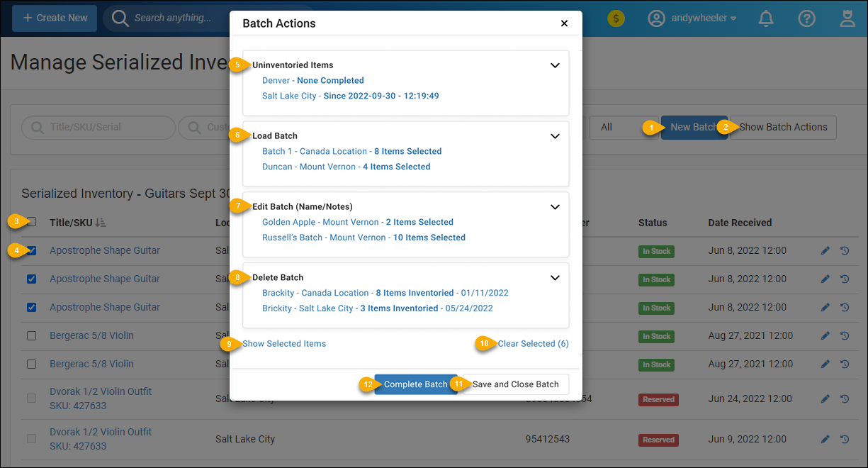Load Duncan - Mount Vernon batch
This screenshot has height=468, width=868.
tap(346, 167)
